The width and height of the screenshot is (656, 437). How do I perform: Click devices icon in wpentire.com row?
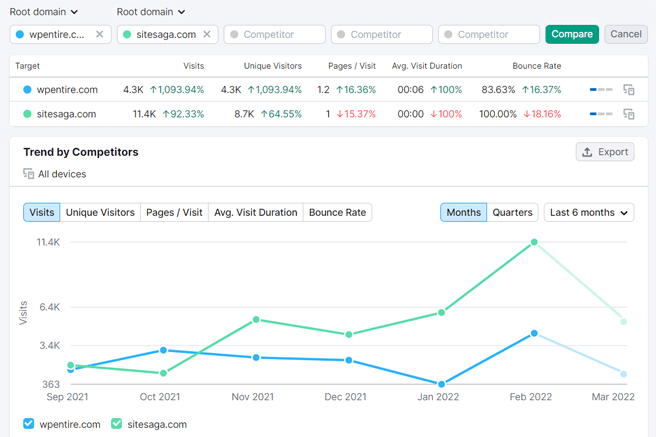coord(629,89)
